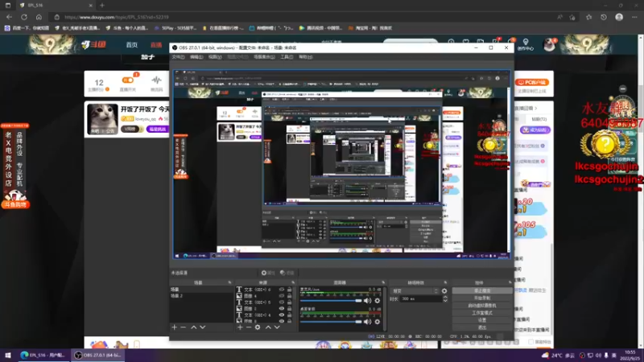The height and width of the screenshot is (362, 644).
Task: Open 麦克风/Aux audio settings gear
Action: pos(377,301)
